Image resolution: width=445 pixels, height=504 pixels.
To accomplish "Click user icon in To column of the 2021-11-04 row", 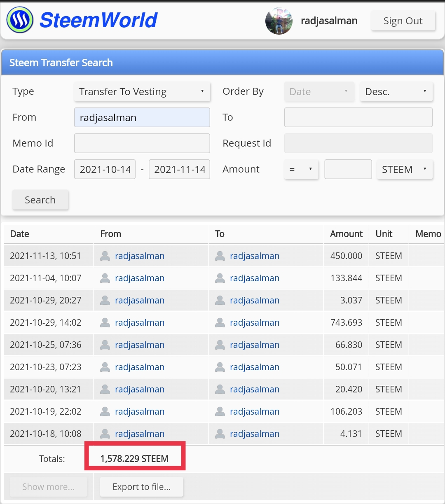I will (x=220, y=278).
